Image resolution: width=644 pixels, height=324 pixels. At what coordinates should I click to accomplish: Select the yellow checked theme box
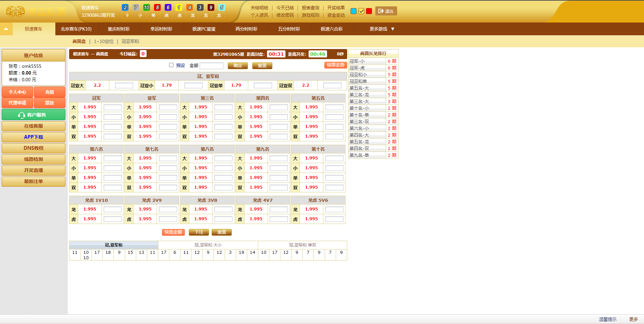(x=361, y=11)
